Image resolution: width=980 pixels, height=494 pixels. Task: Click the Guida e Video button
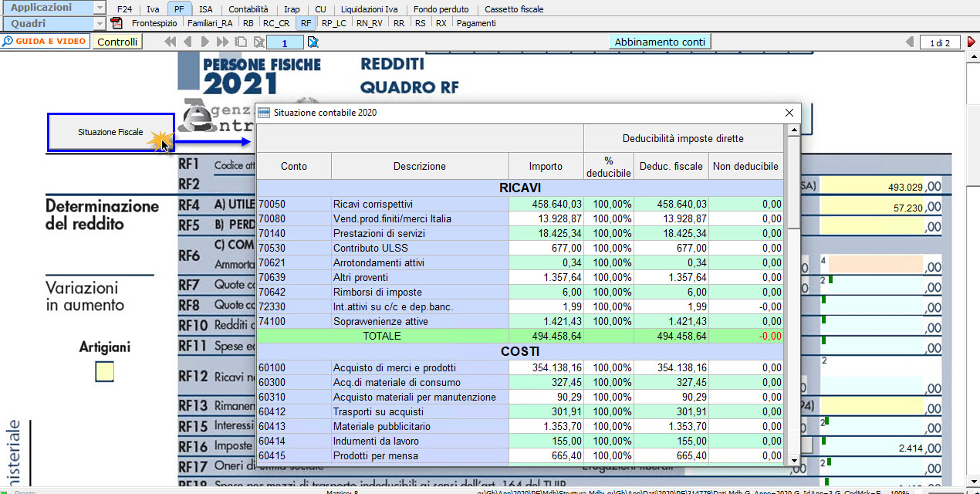(x=45, y=42)
